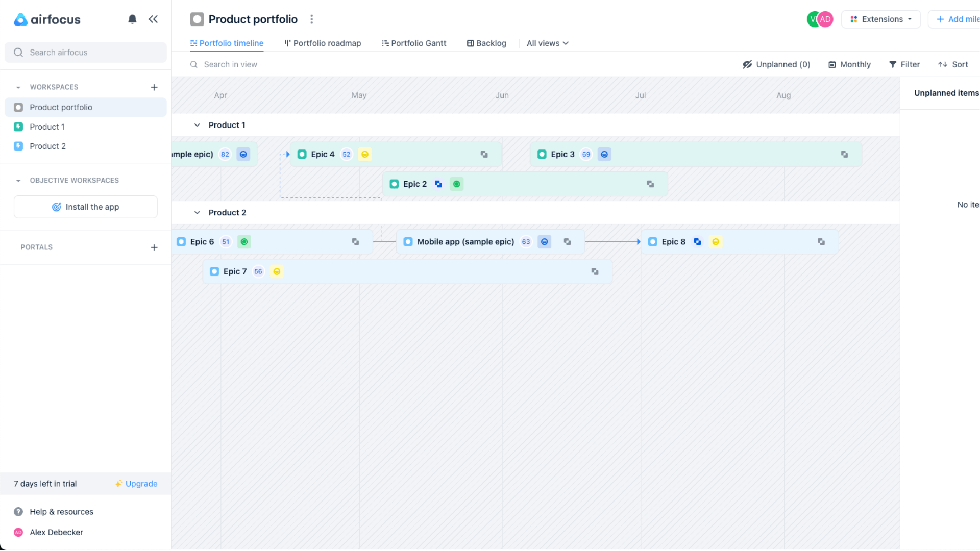
Task: Click the Epic 6 green status icon
Action: (x=244, y=242)
